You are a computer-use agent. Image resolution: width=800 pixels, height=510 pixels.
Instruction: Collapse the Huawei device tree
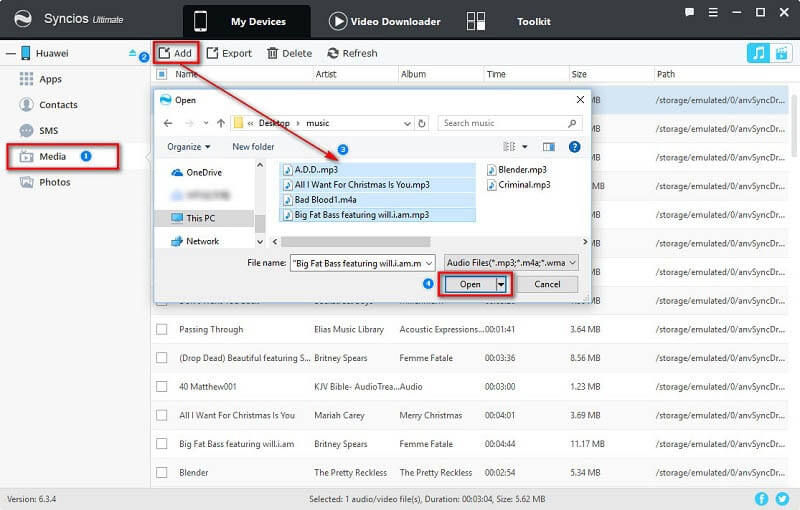(x=11, y=53)
